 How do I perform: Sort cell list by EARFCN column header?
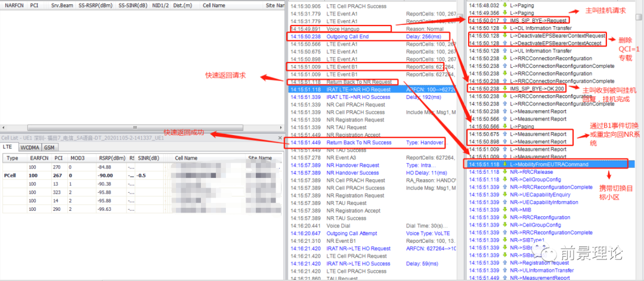coord(39,158)
